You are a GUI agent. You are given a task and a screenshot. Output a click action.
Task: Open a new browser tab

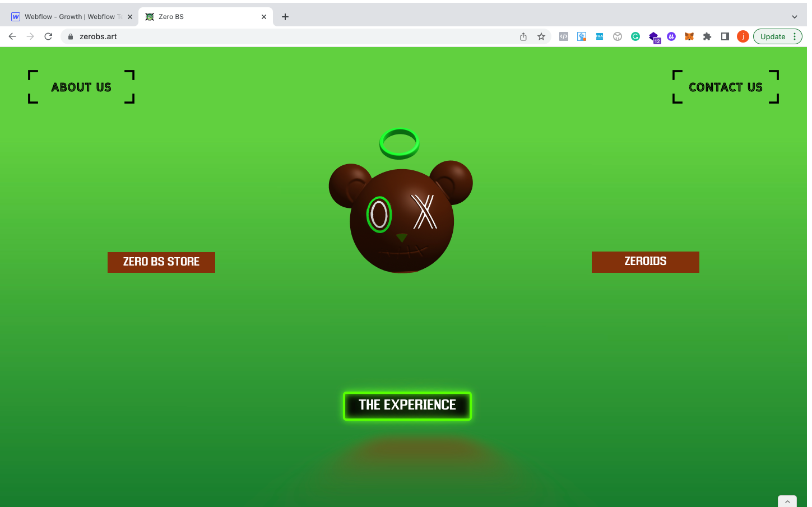[x=285, y=17]
